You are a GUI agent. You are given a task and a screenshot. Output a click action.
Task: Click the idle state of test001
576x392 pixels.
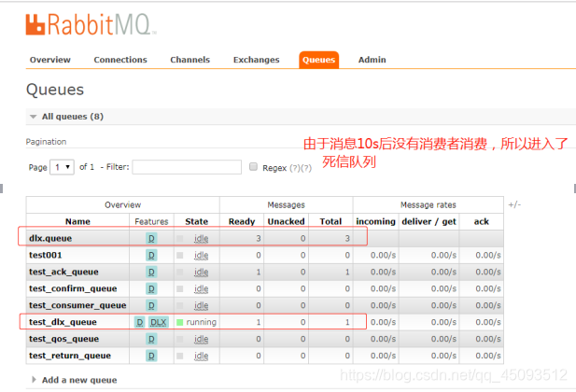click(202, 255)
